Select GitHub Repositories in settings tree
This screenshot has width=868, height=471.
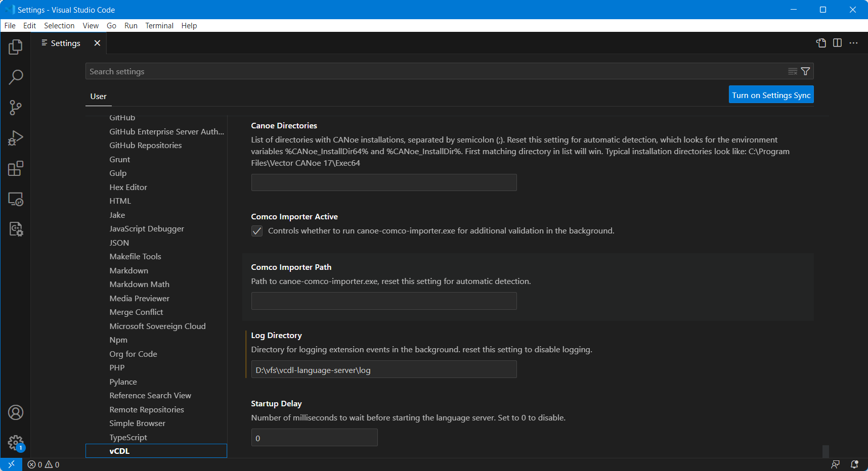tap(146, 145)
